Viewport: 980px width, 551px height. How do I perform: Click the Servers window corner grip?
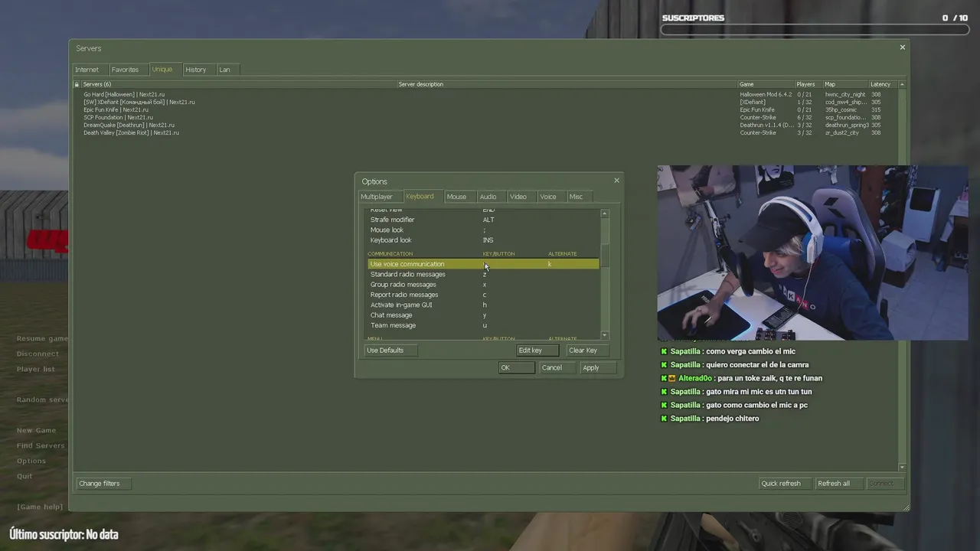point(906,507)
